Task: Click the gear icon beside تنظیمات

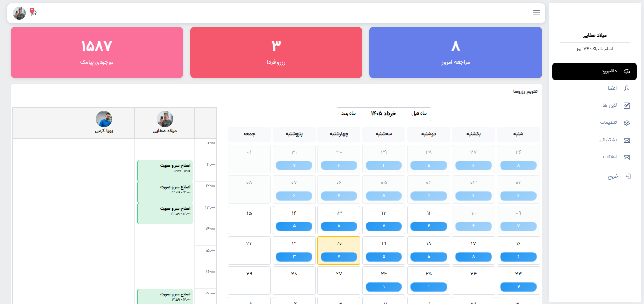Action: click(627, 122)
